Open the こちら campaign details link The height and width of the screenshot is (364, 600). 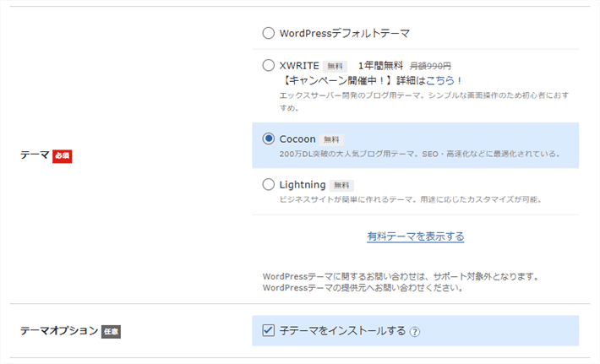[x=445, y=80]
